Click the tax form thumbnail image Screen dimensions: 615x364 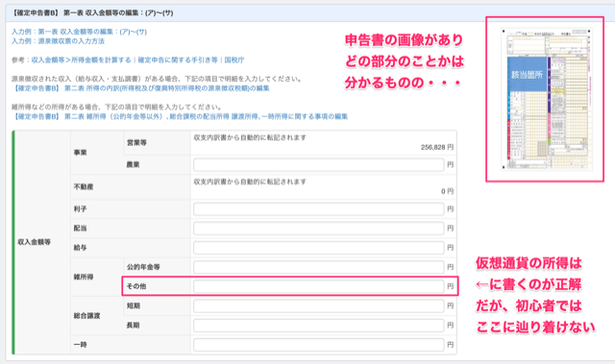tap(547, 99)
